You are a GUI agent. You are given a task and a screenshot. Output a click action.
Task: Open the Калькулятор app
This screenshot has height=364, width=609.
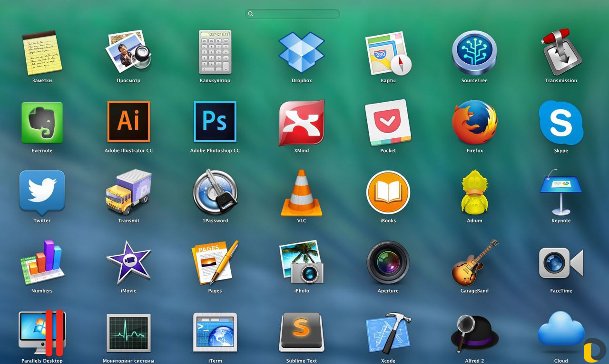tap(215, 53)
